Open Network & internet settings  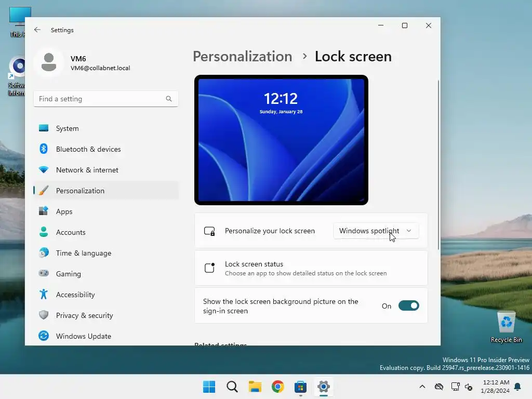pos(106,170)
